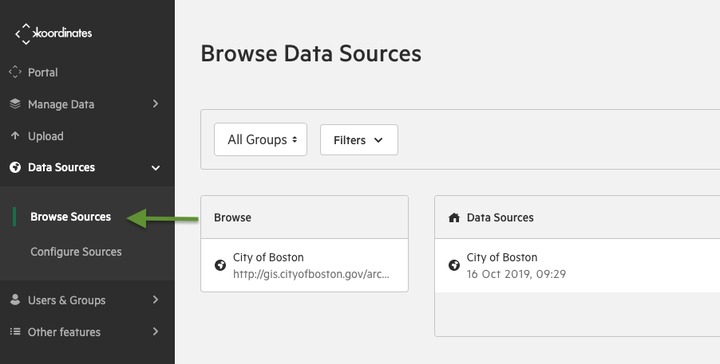Go to Upload in the sidebar
720x364 pixels.
pos(45,136)
